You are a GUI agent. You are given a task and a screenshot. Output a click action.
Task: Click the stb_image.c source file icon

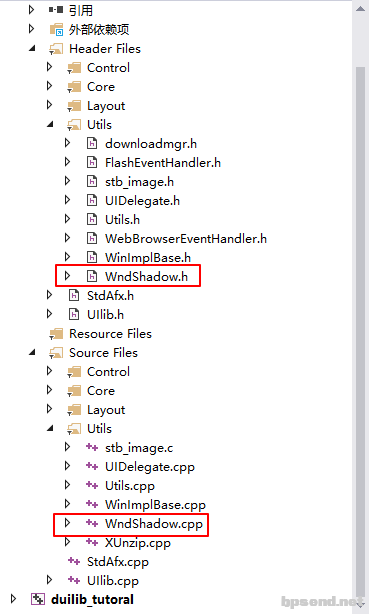[x=92, y=447]
